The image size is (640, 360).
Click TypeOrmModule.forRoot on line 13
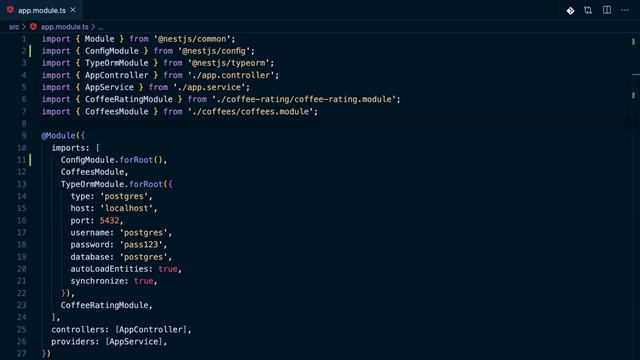click(111, 184)
